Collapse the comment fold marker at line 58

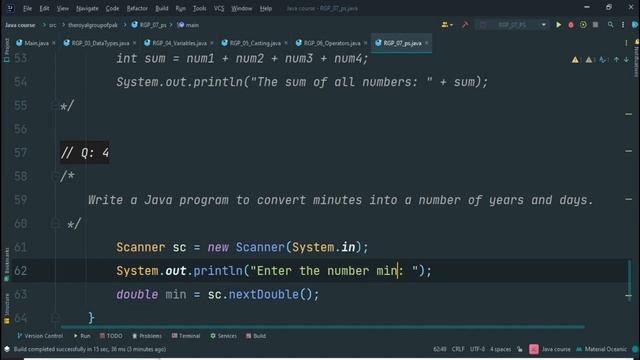[x=55, y=177]
